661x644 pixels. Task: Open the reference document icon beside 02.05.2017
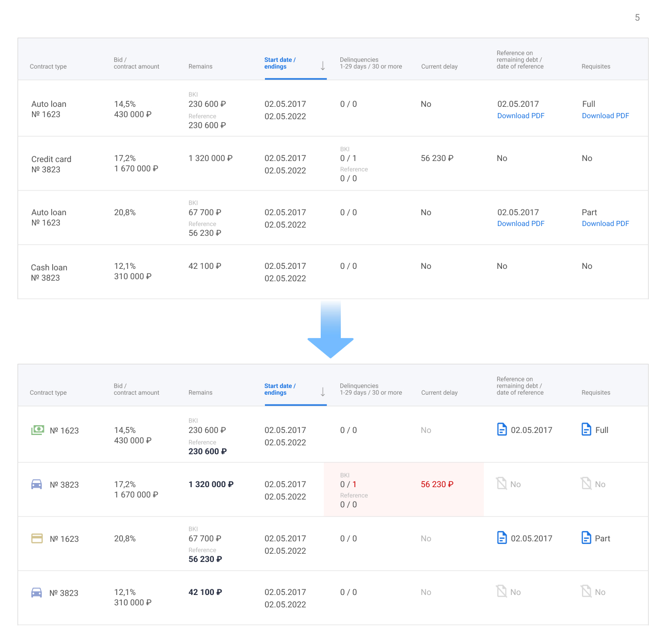pyautogui.click(x=502, y=429)
